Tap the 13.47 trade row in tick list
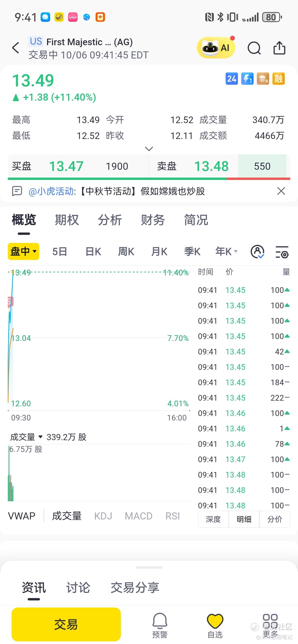The image size is (298, 644). click(244, 459)
